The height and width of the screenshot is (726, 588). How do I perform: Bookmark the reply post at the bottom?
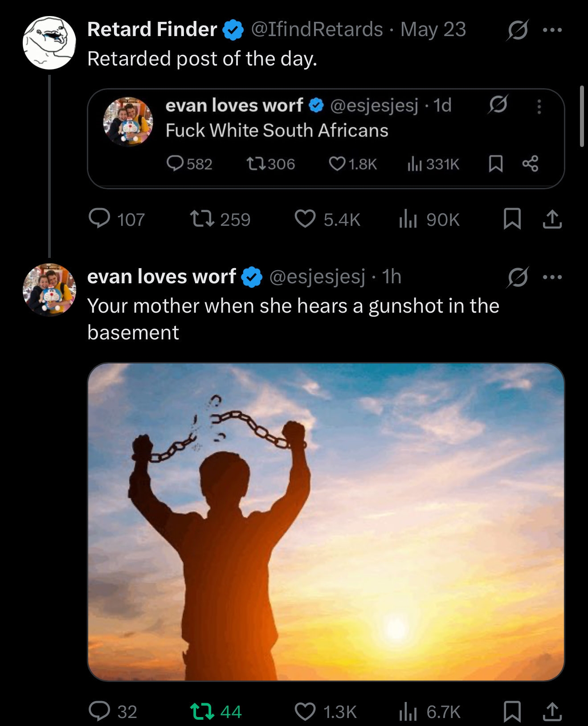[512, 711]
